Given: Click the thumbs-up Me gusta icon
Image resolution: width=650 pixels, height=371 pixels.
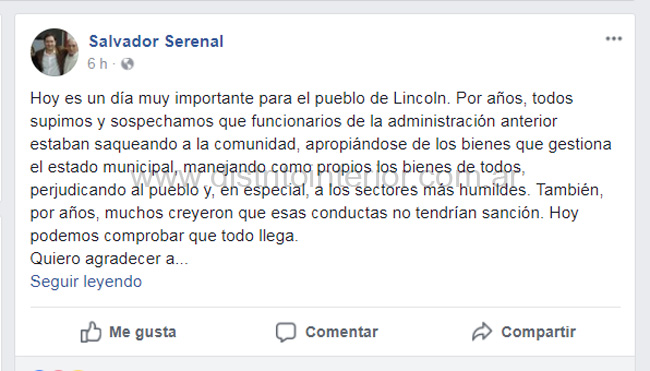Looking at the screenshot, I should tap(90, 332).
